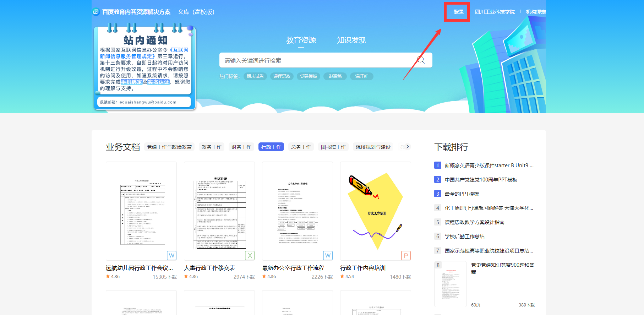The width and height of the screenshot is (644, 315).
Task: Choose the 党建模板 hot tag
Action: pyautogui.click(x=309, y=76)
